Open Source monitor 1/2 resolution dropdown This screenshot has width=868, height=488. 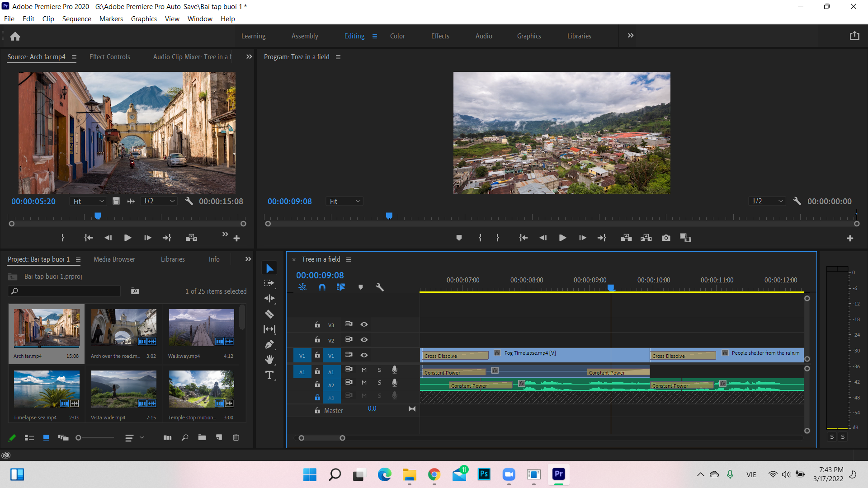pos(159,201)
